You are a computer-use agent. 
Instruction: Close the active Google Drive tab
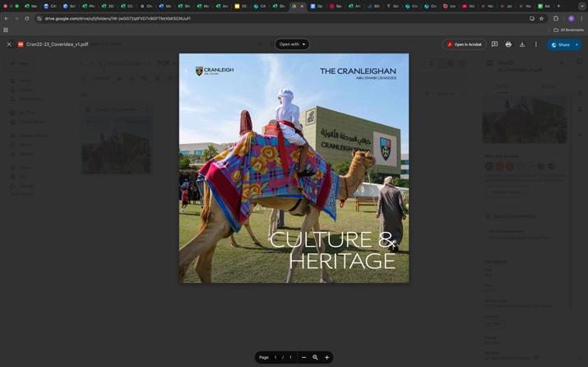point(302,7)
